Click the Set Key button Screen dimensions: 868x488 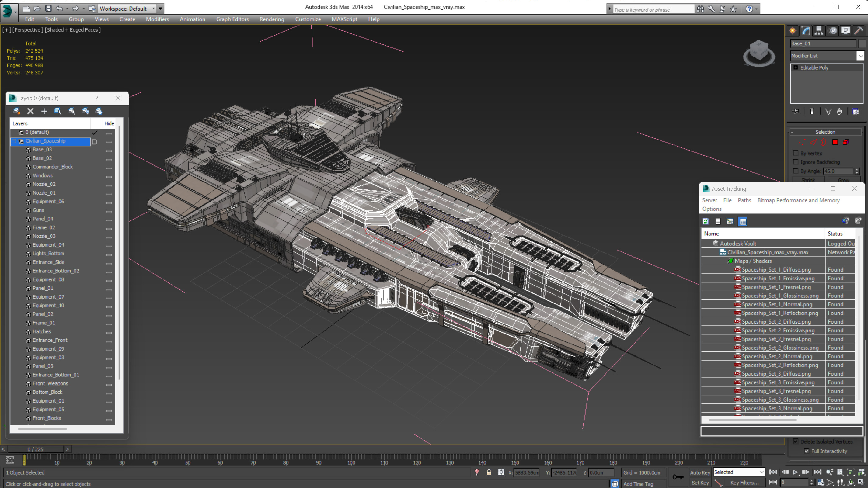[x=700, y=483]
